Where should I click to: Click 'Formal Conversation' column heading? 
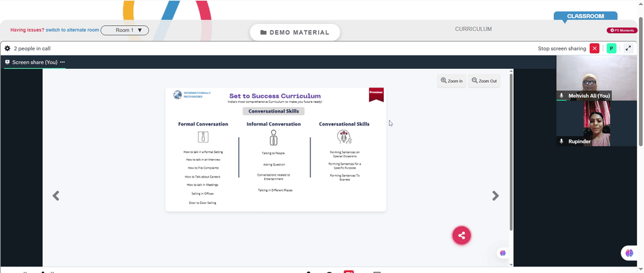pos(203,124)
